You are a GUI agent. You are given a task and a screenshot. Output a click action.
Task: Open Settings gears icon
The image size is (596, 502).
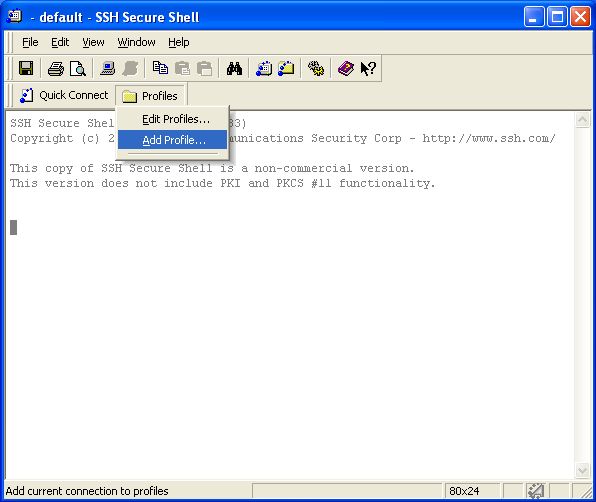point(315,69)
